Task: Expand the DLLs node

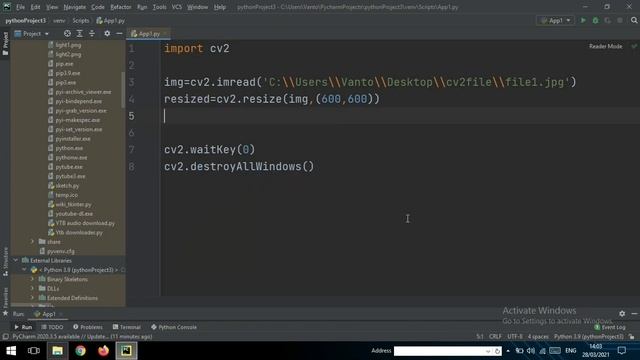Action: point(33,289)
